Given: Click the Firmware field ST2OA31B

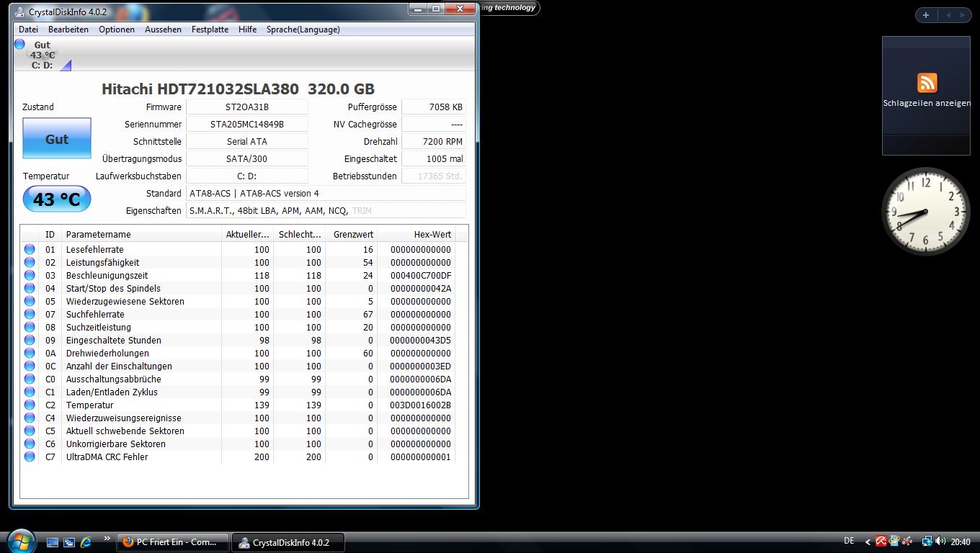Looking at the screenshot, I should click(247, 107).
